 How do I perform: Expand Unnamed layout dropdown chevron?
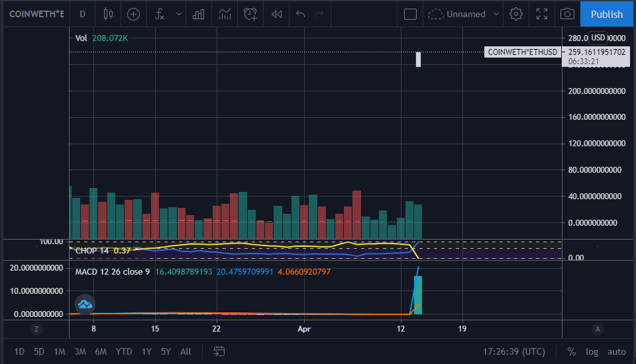[496, 14]
